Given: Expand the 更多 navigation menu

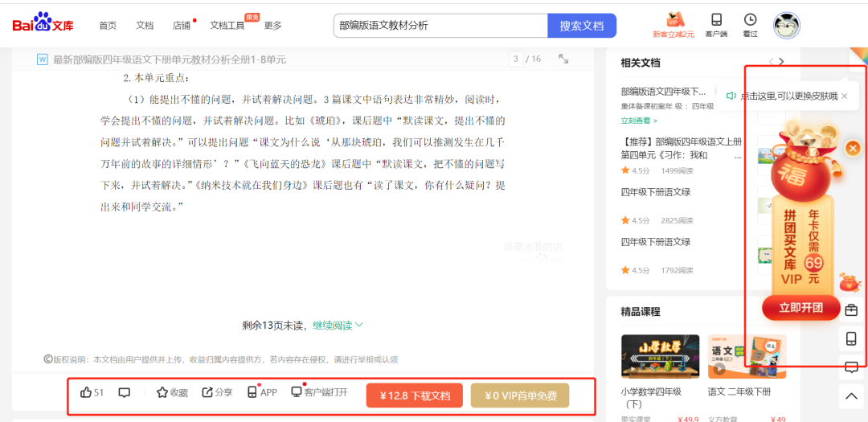Looking at the screenshot, I should pos(273,26).
